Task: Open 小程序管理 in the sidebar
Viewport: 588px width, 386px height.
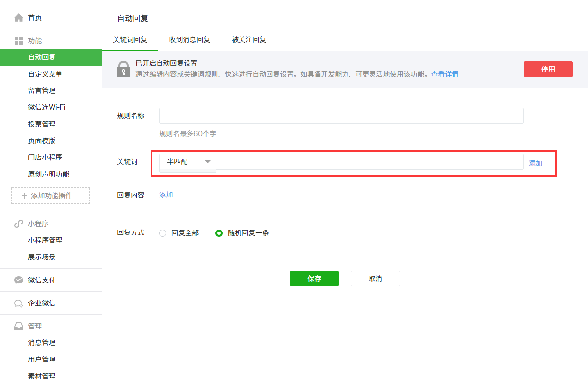Action: tap(45, 241)
